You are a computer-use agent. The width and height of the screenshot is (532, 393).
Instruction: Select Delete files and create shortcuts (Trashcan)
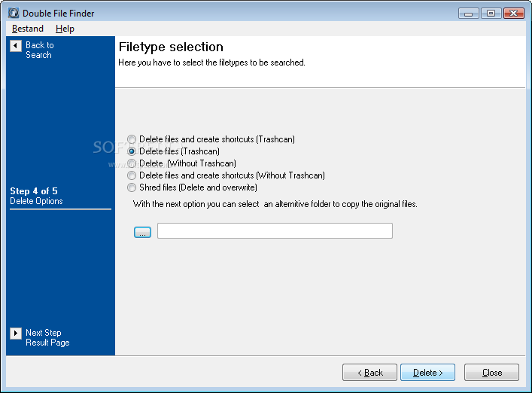click(x=132, y=139)
